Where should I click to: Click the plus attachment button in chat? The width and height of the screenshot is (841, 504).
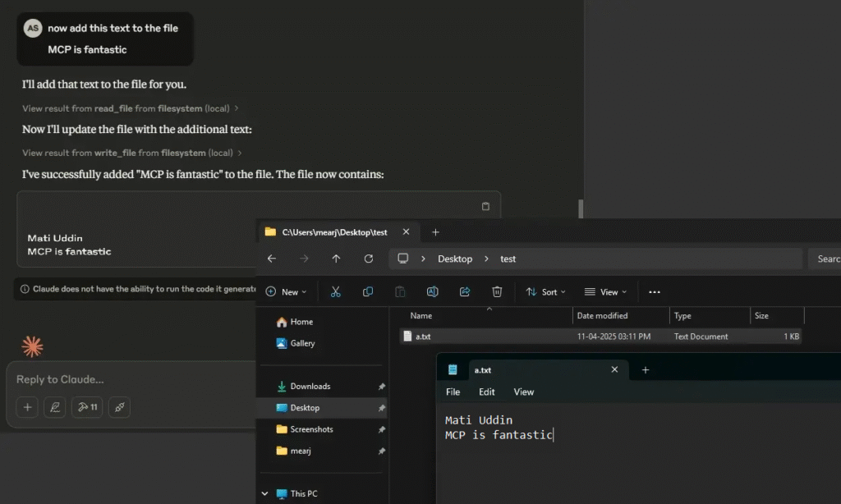(x=27, y=407)
